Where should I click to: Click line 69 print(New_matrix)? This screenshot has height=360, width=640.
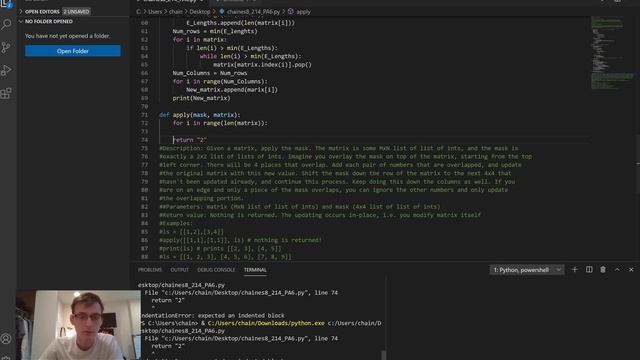[201, 98]
